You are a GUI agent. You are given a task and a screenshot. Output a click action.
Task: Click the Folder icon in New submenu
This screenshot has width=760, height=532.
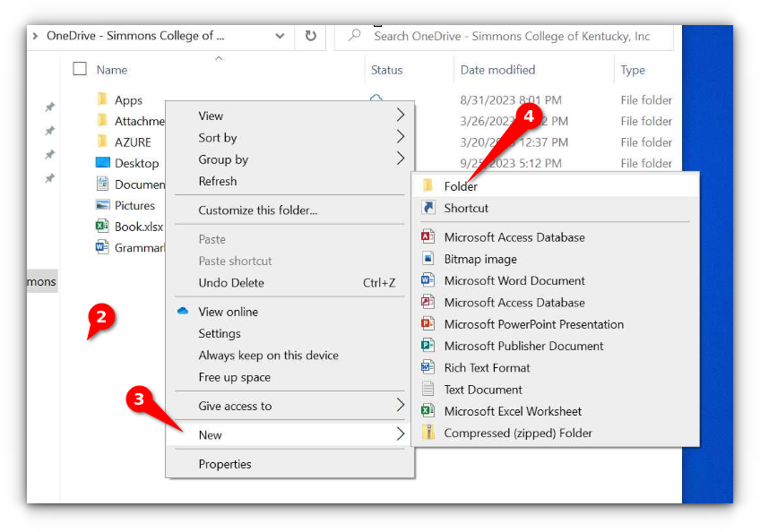coord(427,185)
